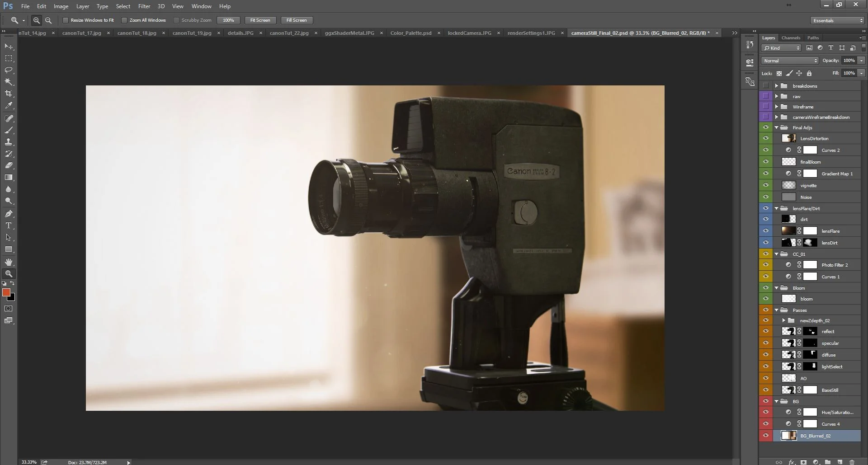Check Zoom All Windows option
This screenshot has width=868, height=465.
(124, 20)
